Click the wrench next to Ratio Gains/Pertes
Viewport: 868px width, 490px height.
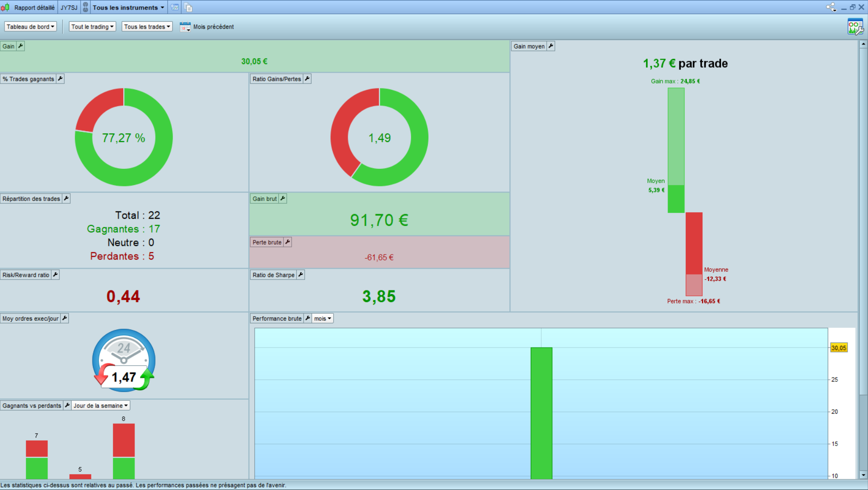click(x=307, y=79)
